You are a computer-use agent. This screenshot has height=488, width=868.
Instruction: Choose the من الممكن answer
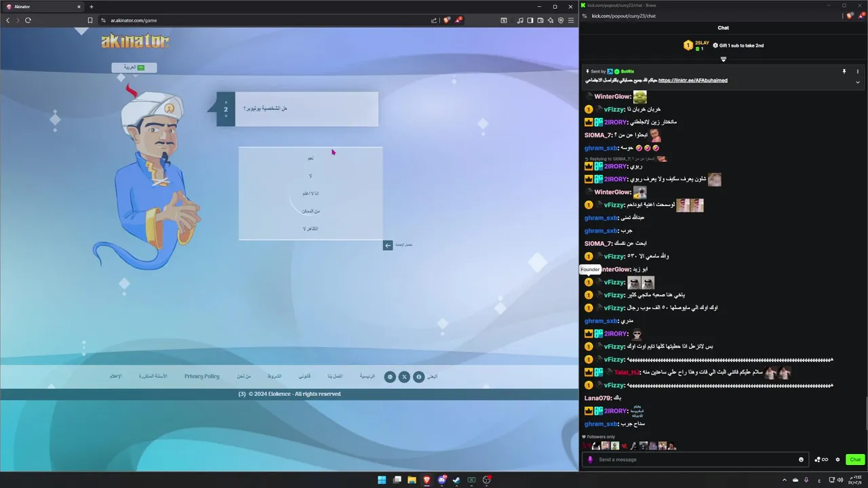coord(311,211)
